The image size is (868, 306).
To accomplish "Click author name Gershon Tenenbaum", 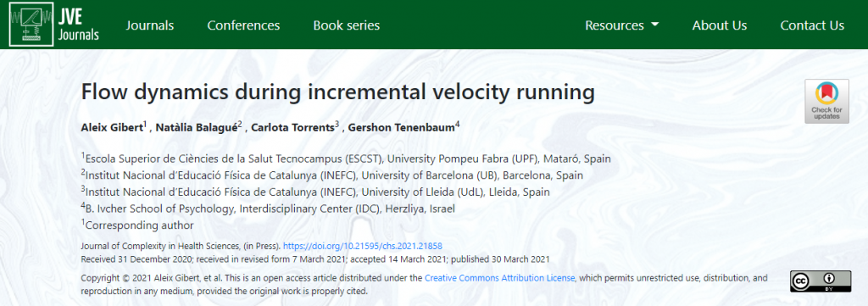I will [x=401, y=128].
